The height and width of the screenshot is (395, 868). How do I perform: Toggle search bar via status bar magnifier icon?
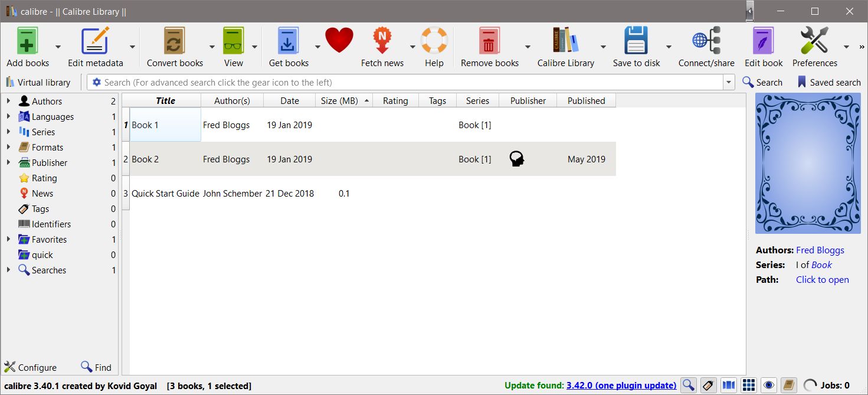688,385
